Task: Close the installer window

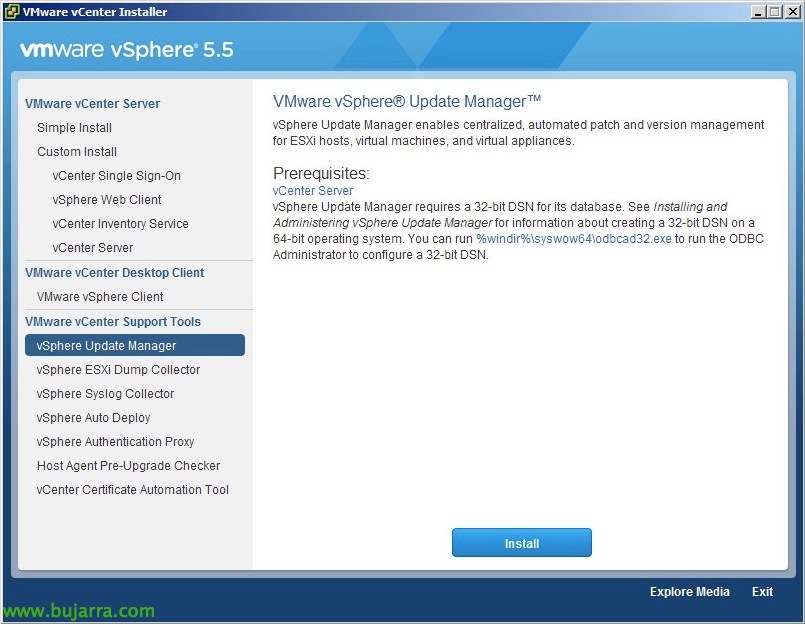Action: click(x=792, y=12)
